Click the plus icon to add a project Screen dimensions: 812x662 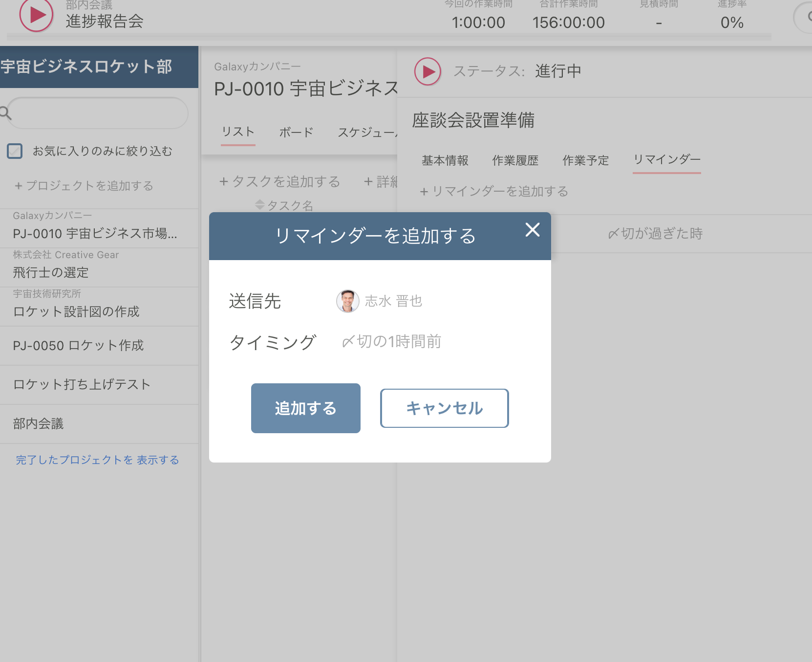(x=18, y=185)
